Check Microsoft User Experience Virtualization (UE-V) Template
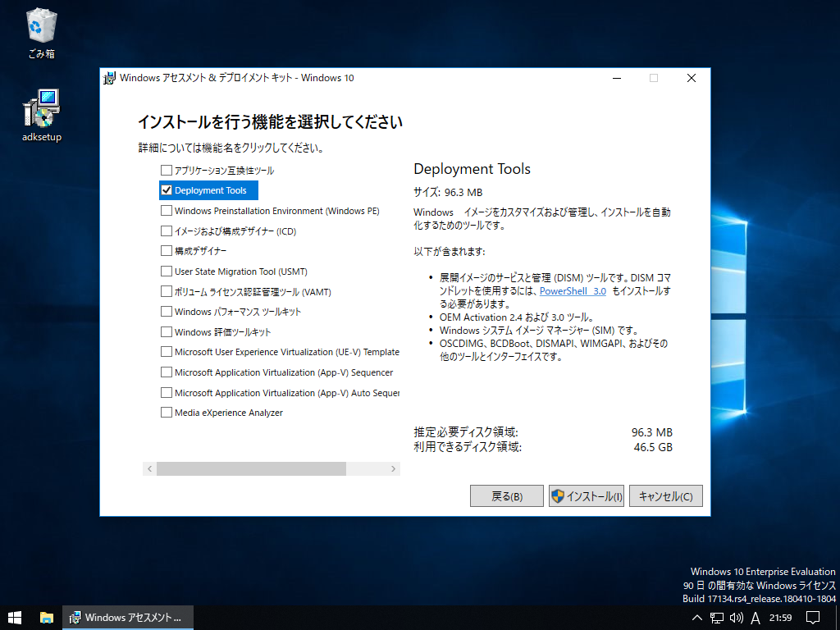The width and height of the screenshot is (840, 630). [x=167, y=352]
